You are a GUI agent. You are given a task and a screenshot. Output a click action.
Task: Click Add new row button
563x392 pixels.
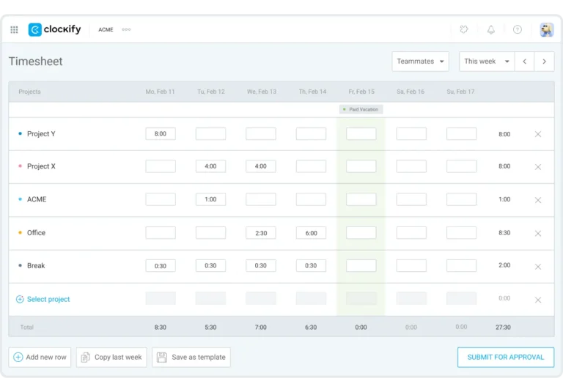coord(40,357)
